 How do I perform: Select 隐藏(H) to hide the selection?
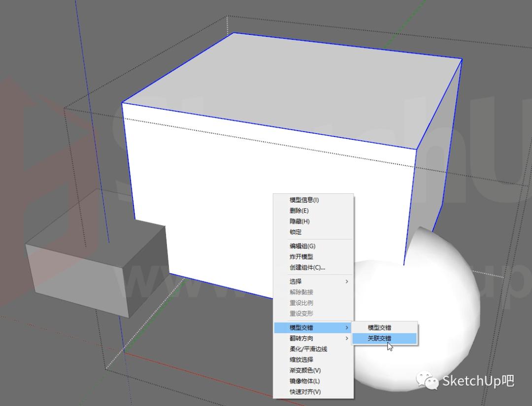(299, 222)
